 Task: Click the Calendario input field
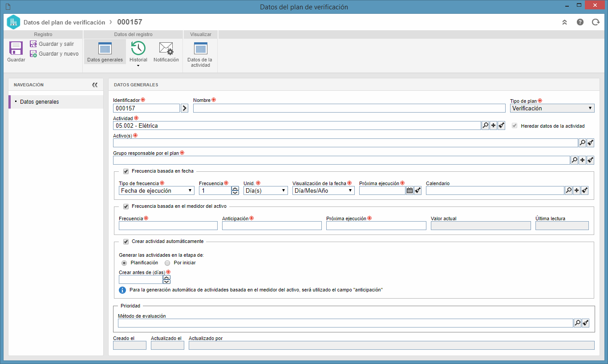point(495,190)
